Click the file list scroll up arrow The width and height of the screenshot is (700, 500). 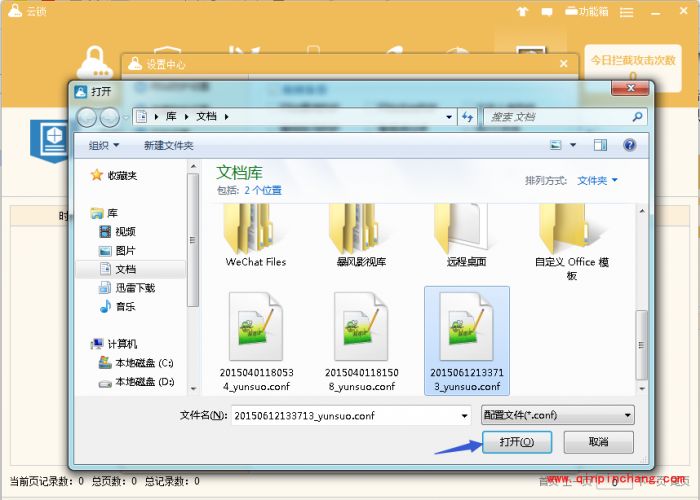coord(642,211)
